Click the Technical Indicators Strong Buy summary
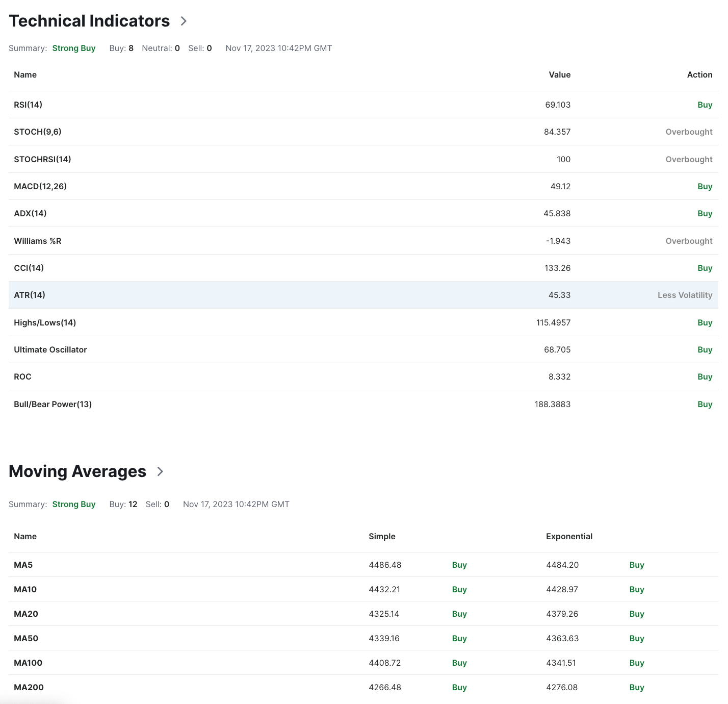This screenshot has width=728, height=704. [x=74, y=48]
